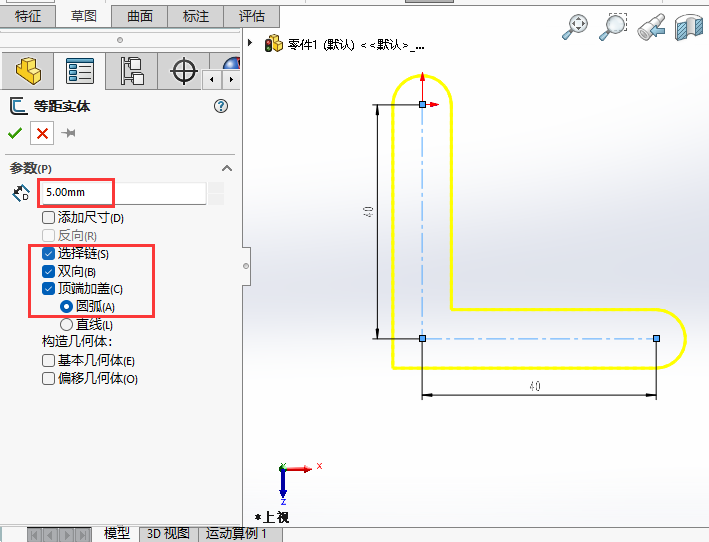Click Zoom to Fit icon
The width and height of the screenshot is (709, 542).
(575, 26)
